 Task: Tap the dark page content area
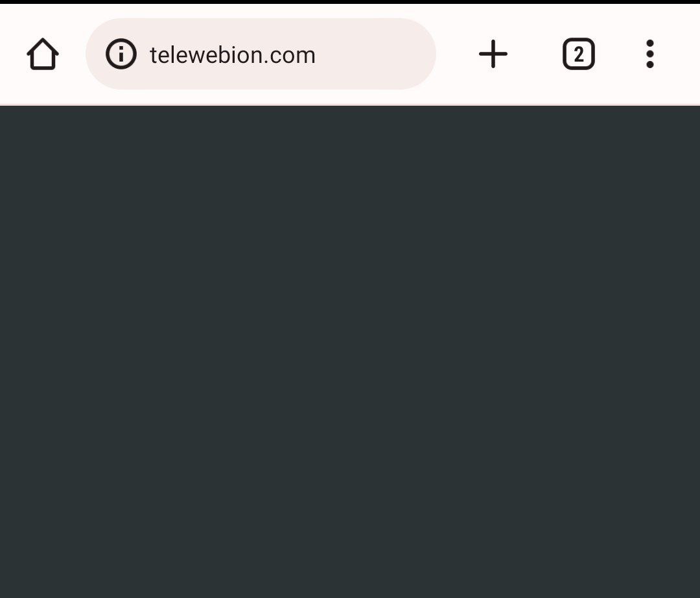tap(350, 352)
